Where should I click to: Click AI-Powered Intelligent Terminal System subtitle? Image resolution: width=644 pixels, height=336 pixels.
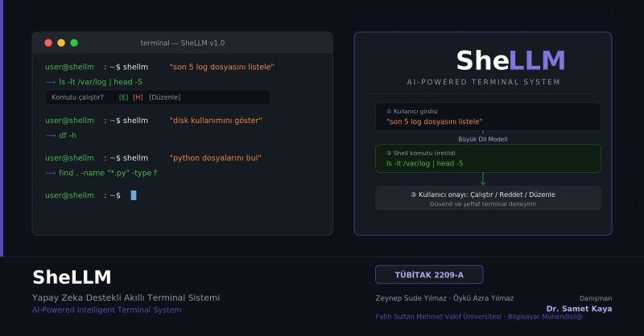click(x=107, y=309)
